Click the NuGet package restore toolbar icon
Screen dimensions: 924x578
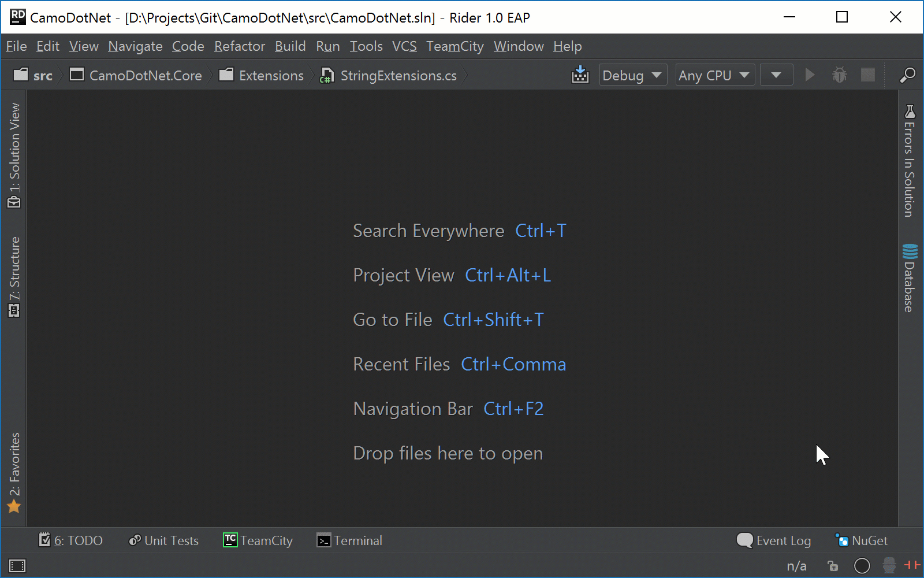(x=580, y=75)
